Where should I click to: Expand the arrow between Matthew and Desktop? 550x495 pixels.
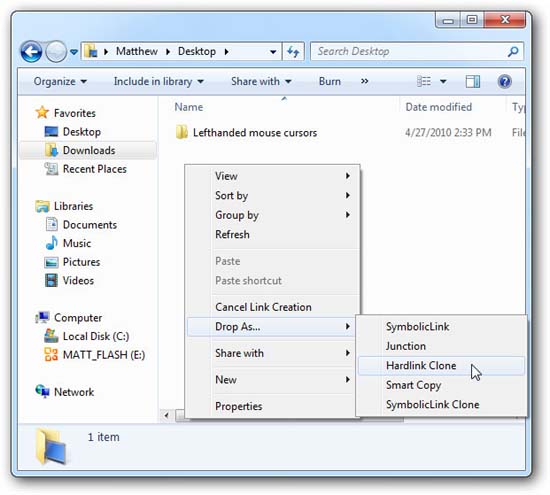[x=168, y=52]
